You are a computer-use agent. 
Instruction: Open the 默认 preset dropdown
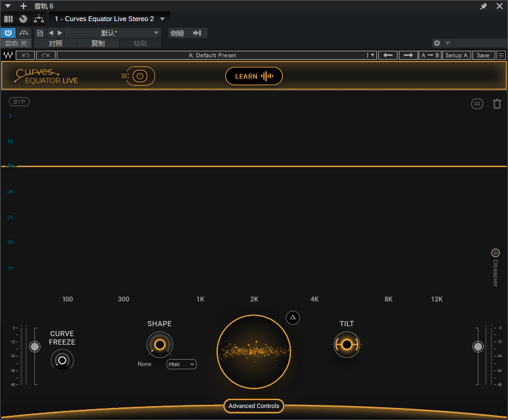click(113, 33)
